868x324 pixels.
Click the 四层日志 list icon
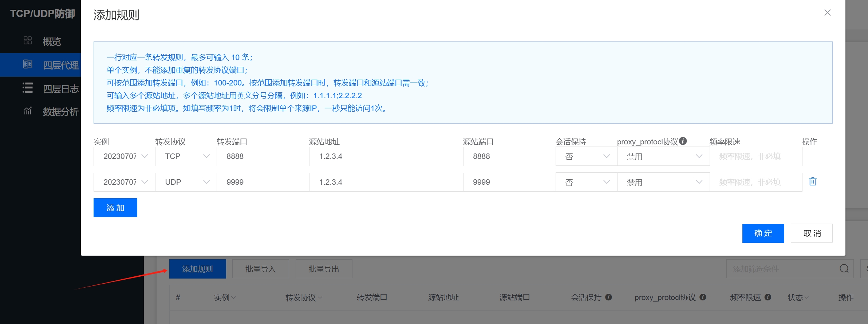pos(28,88)
